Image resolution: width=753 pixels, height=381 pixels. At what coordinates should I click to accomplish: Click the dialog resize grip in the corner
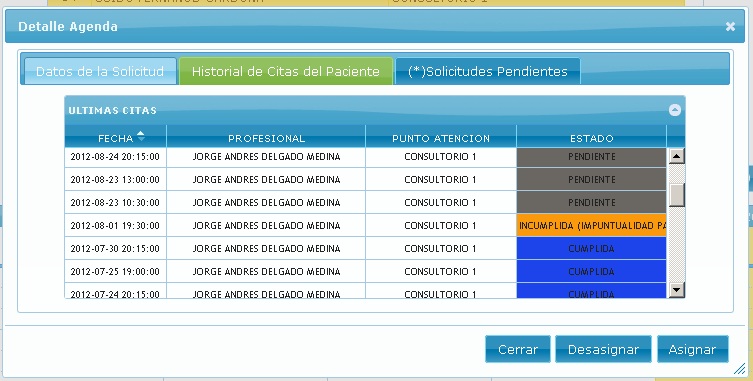[739, 369]
